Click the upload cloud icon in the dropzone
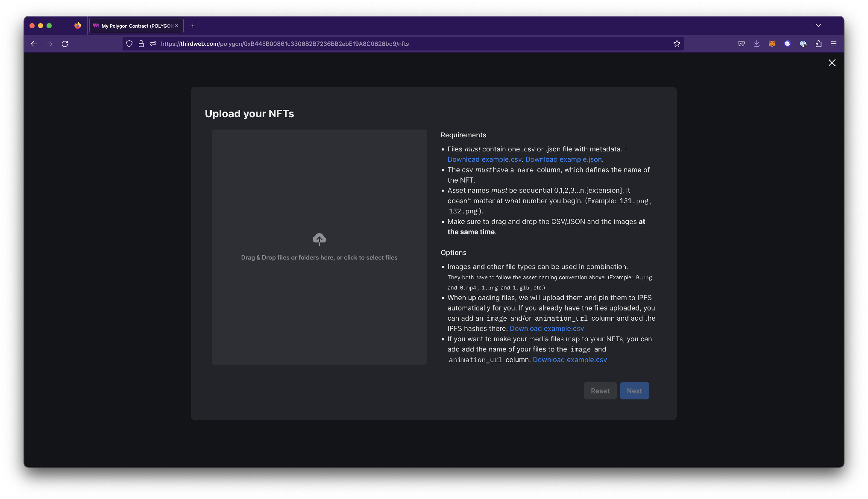Viewport: 868px width, 499px height. point(319,239)
